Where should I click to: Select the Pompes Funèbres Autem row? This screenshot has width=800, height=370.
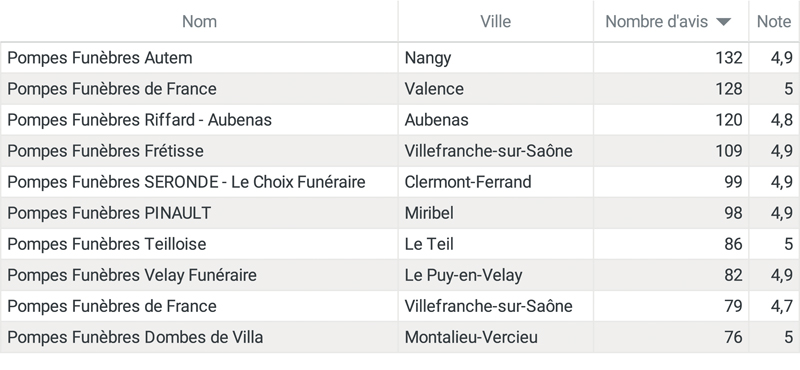click(400, 58)
